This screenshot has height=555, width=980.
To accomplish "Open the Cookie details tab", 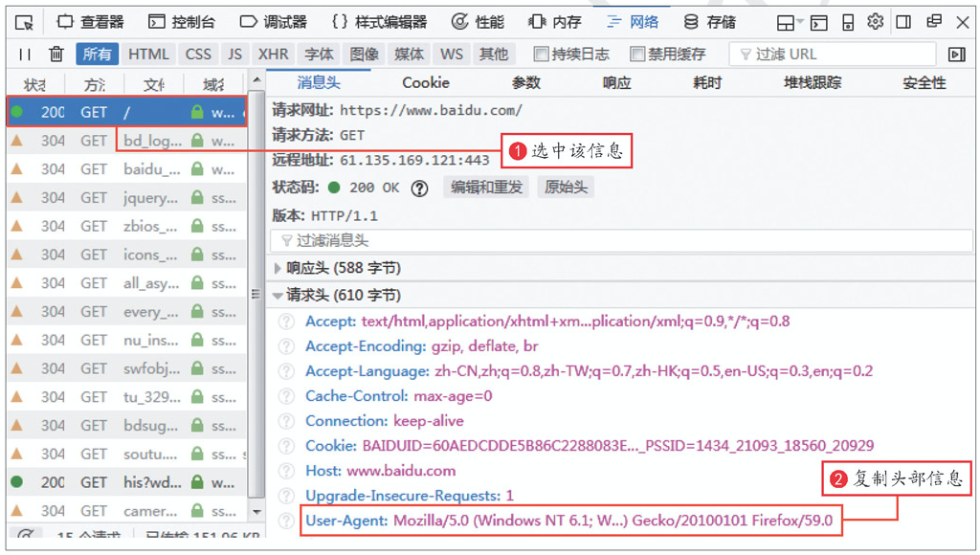I will point(426,82).
